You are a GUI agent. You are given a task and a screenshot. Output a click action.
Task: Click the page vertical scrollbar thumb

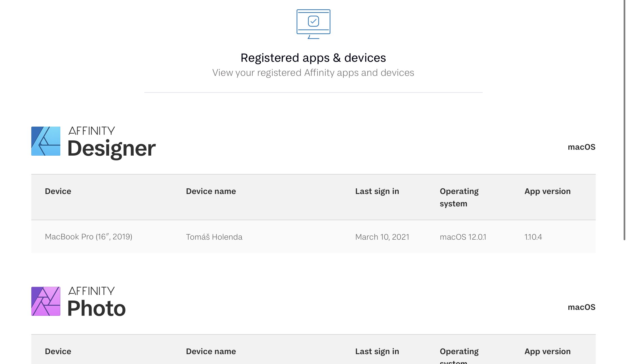point(624,120)
